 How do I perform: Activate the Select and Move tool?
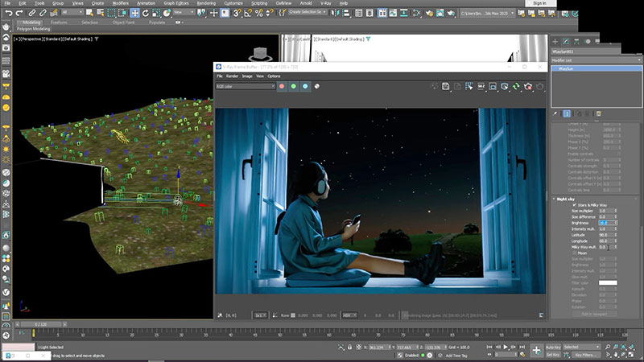click(134, 13)
